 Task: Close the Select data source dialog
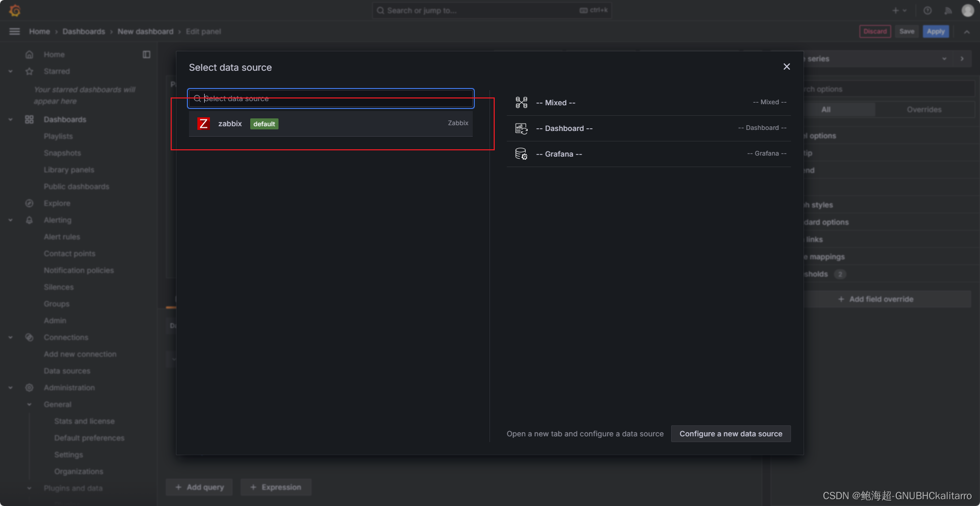tap(786, 67)
